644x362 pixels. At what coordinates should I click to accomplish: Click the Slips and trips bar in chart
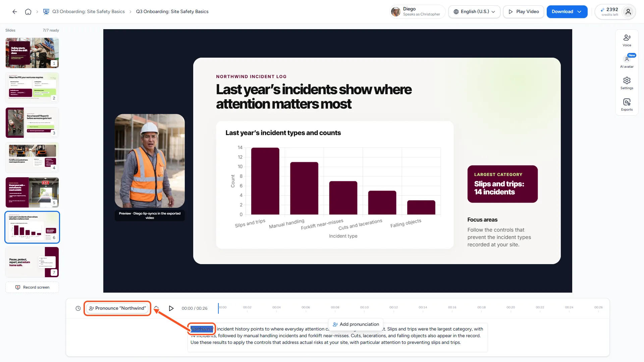click(x=265, y=181)
